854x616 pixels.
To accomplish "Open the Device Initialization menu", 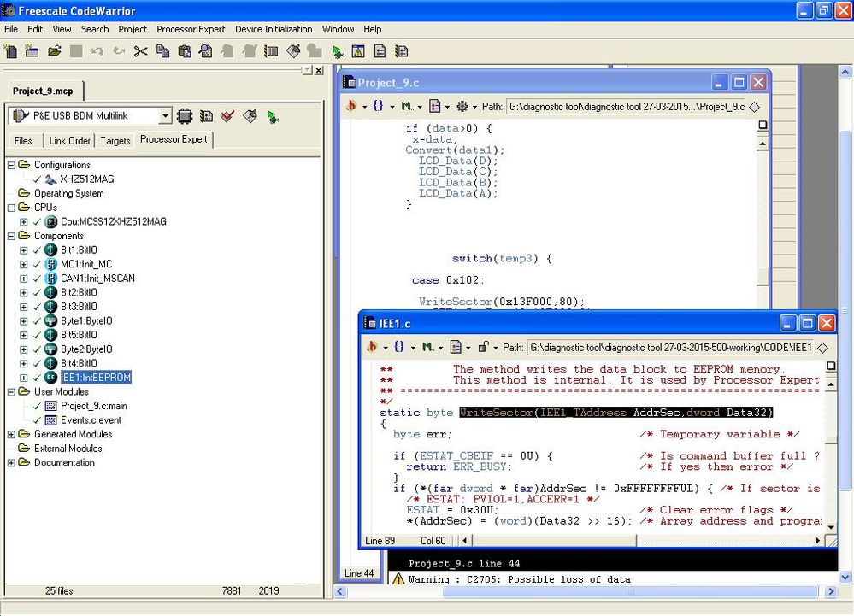I will pos(274,29).
